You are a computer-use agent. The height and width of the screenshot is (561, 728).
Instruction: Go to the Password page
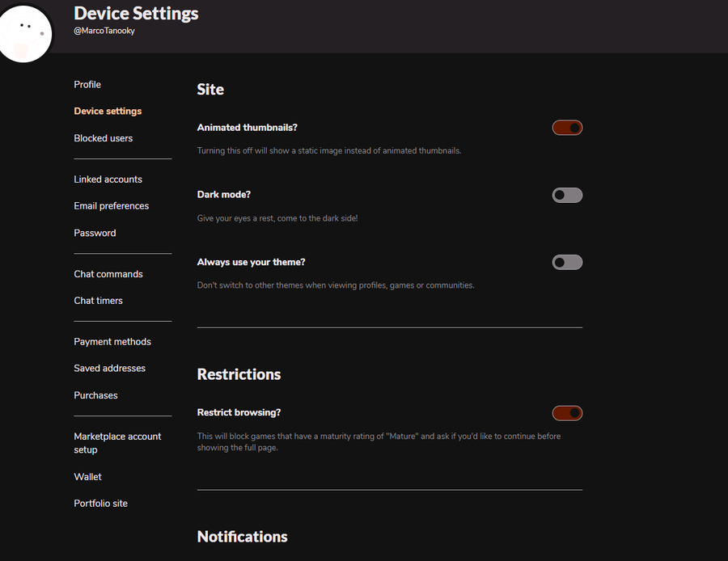pos(95,233)
